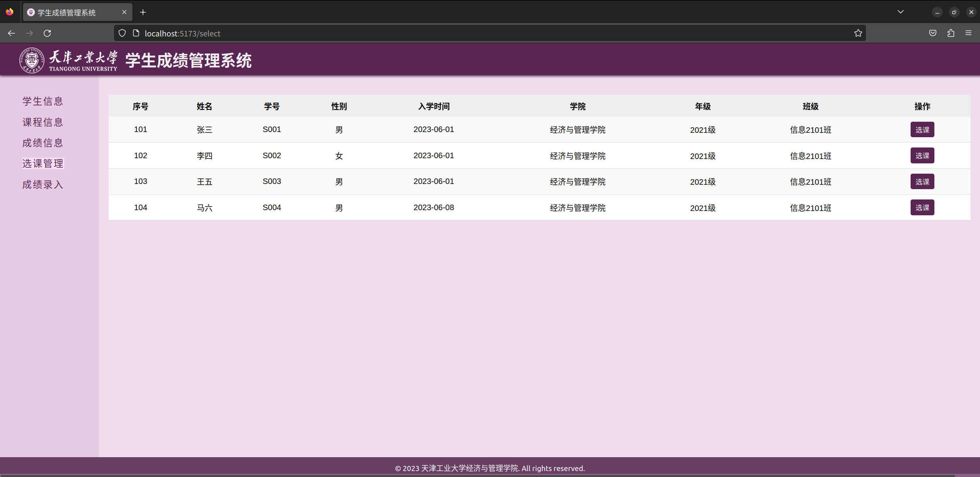This screenshot has height=477, width=980.
Task: Open 选课管理 in the sidebar
Action: pos(43,163)
